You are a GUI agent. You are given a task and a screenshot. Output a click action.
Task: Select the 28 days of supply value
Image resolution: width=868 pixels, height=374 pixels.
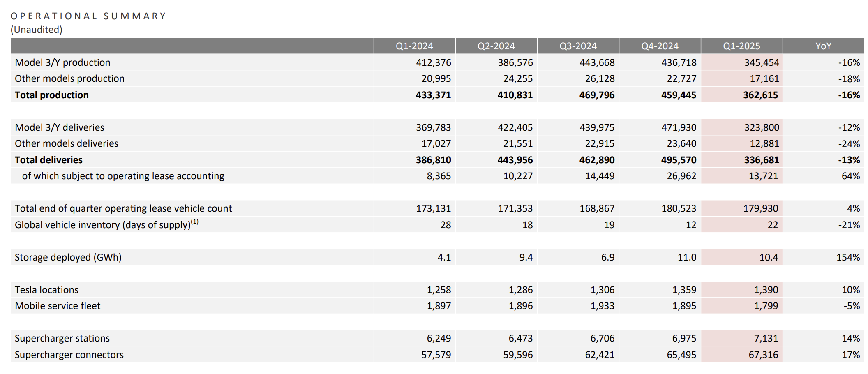click(446, 225)
